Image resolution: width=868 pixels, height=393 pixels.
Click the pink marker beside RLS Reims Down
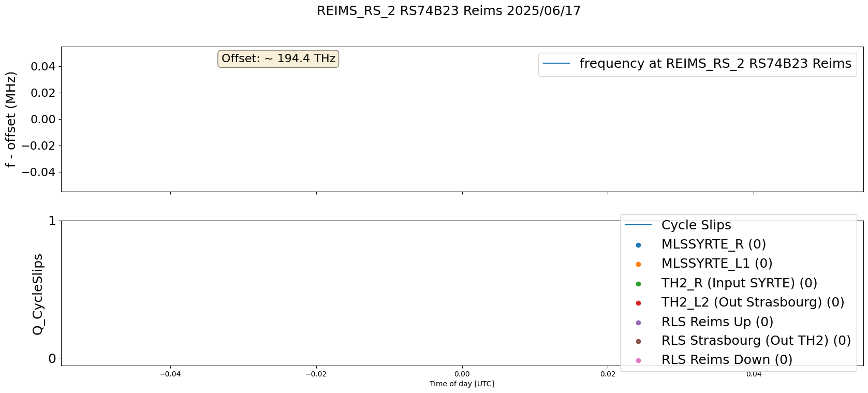click(x=638, y=360)
